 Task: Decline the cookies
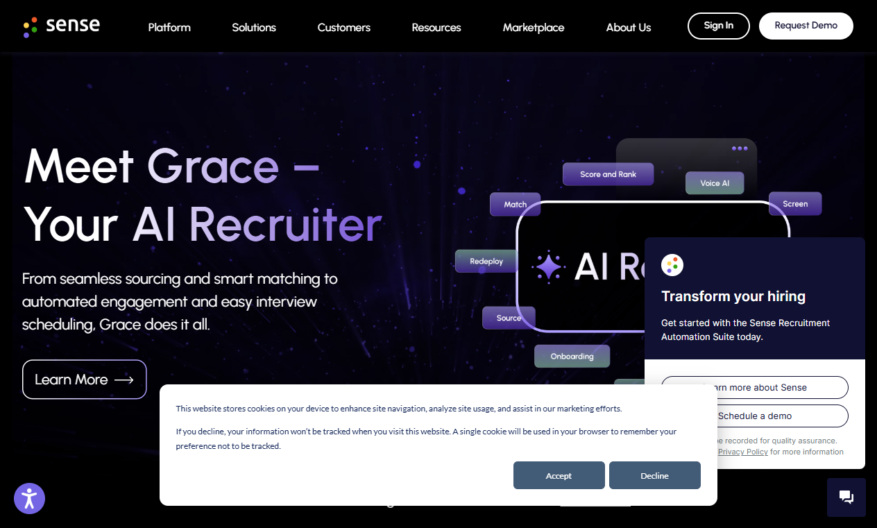654,475
